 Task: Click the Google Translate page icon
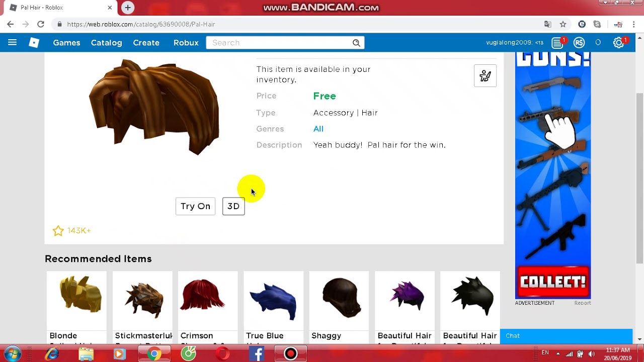[x=548, y=24]
